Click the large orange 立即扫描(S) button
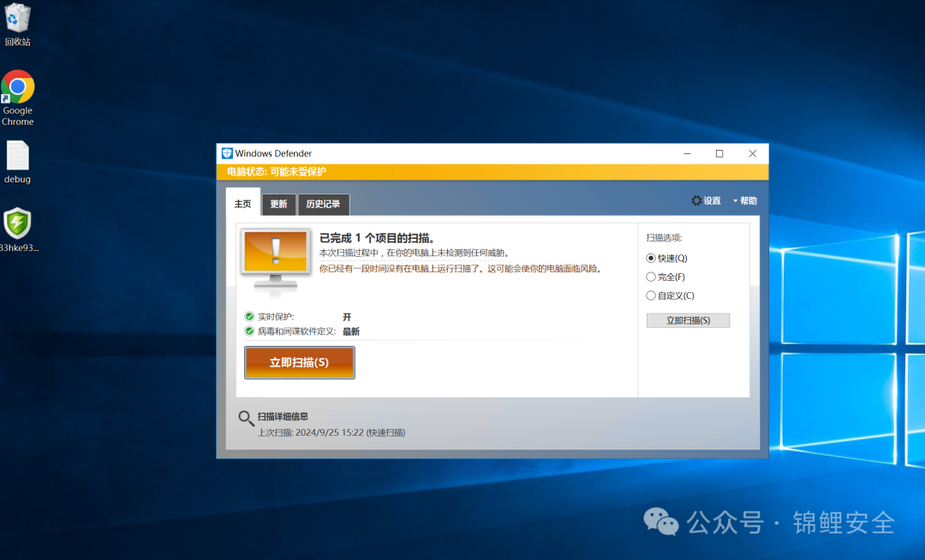 (300, 362)
